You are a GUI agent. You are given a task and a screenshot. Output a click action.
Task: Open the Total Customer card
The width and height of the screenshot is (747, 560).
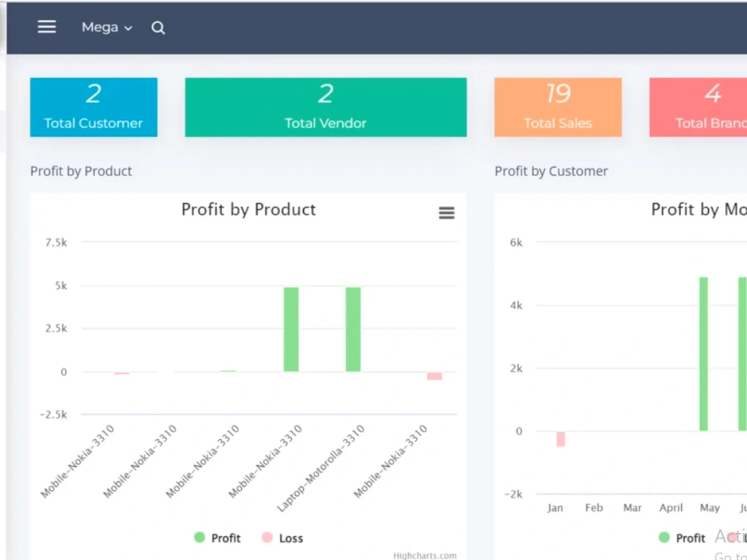coord(94,107)
